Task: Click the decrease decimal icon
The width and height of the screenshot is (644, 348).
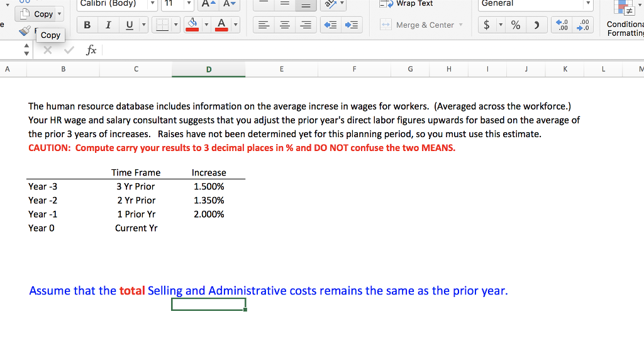Action: (584, 25)
